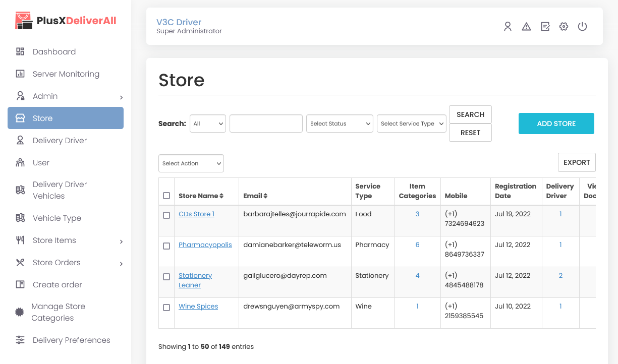Click the Delivery Driver Vehicles truck icon

[20, 190]
